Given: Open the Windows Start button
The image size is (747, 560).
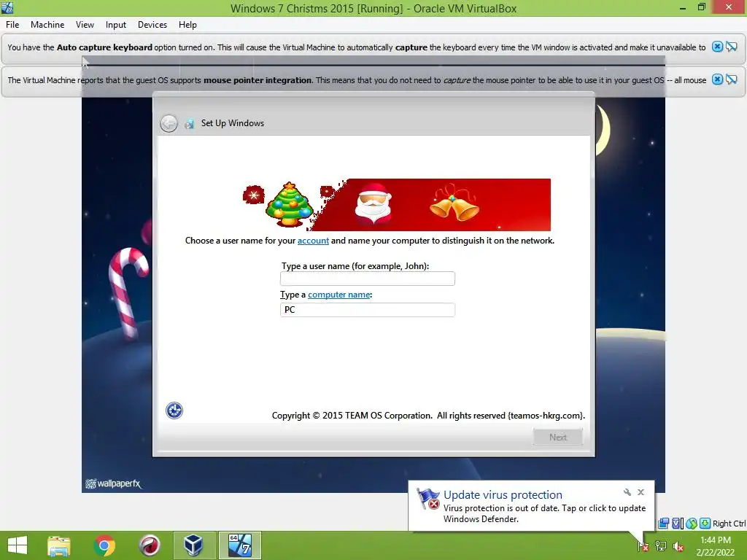Looking at the screenshot, I should tap(18, 545).
